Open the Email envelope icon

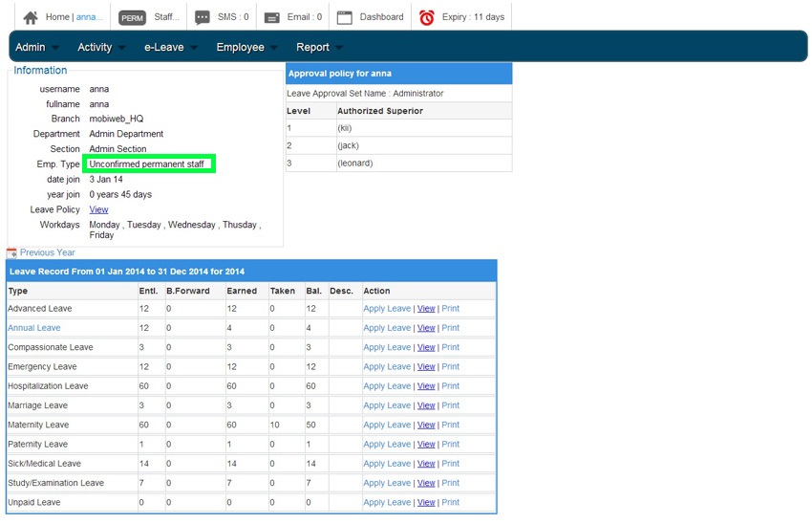click(272, 18)
